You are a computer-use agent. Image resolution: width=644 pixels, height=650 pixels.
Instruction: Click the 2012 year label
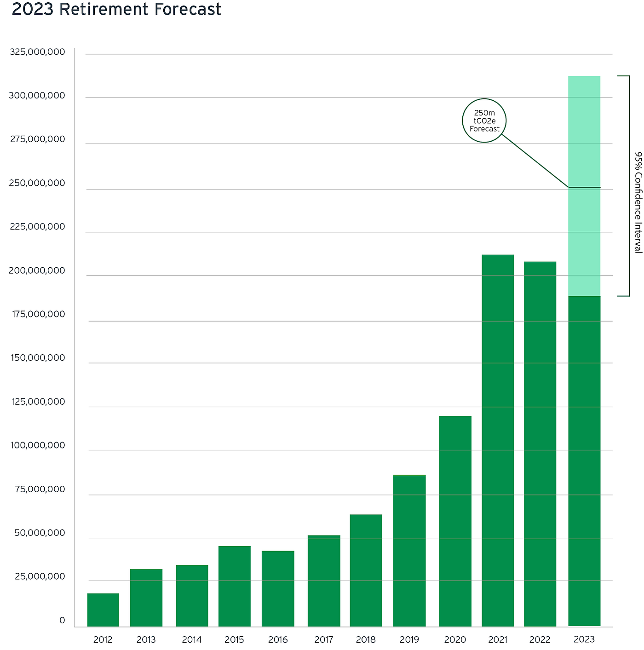[x=103, y=639]
